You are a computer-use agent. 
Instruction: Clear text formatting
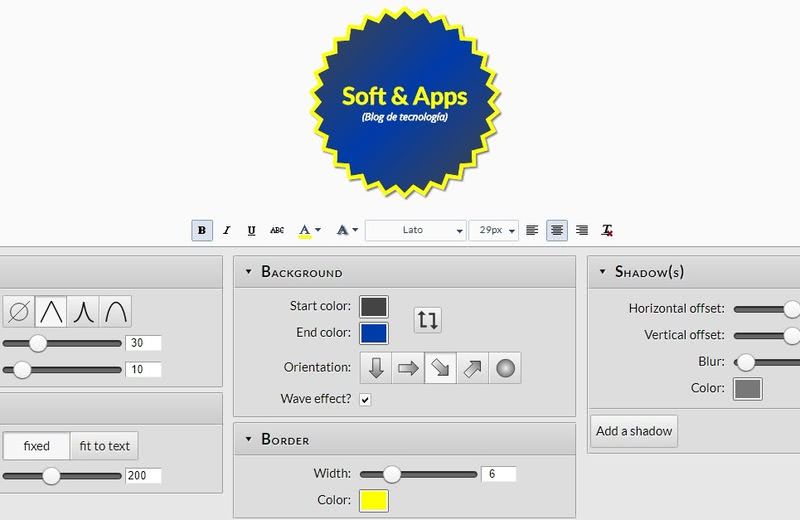pyautogui.click(x=607, y=230)
